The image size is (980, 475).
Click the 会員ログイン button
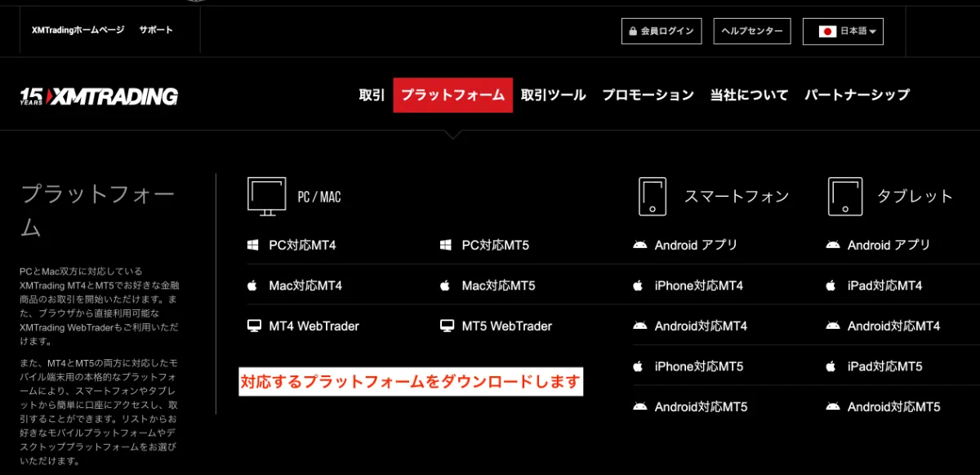[x=661, y=31]
